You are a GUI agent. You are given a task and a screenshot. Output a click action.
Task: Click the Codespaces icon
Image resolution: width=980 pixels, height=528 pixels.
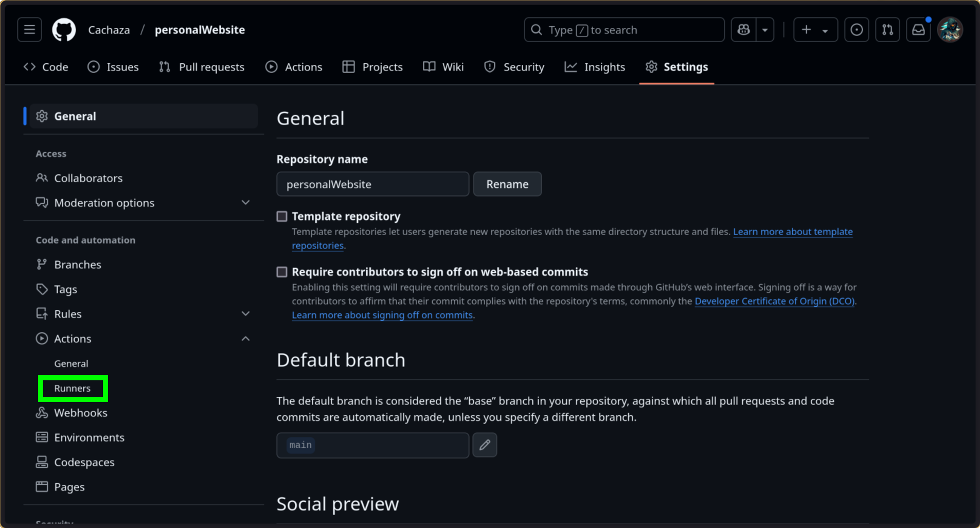pyautogui.click(x=42, y=462)
